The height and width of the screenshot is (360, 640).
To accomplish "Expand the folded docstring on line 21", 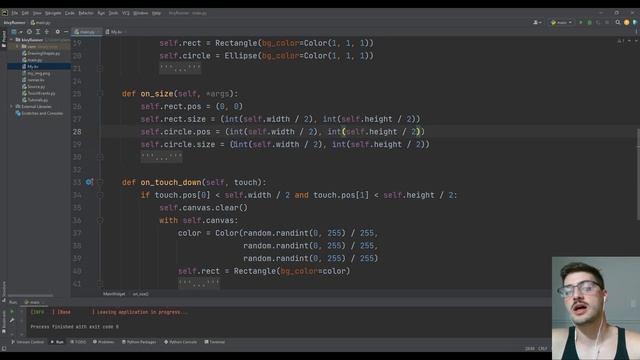I will 180,69.
